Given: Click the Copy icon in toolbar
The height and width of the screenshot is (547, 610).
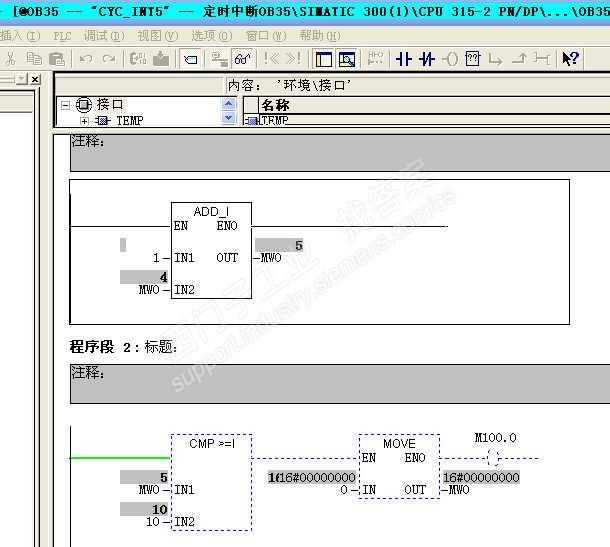Looking at the screenshot, I should tap(34, 59).
